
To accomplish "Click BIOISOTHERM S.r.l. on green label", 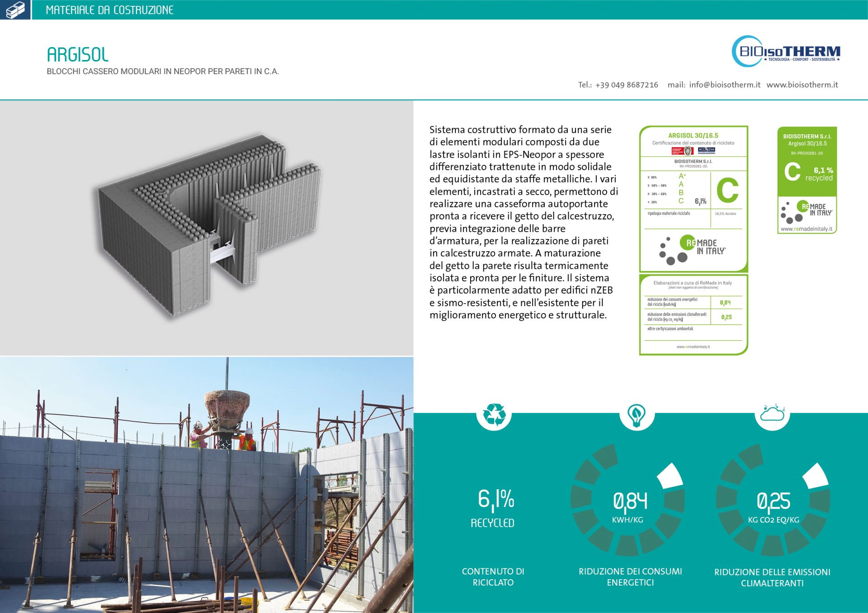I will click(807, 136).
